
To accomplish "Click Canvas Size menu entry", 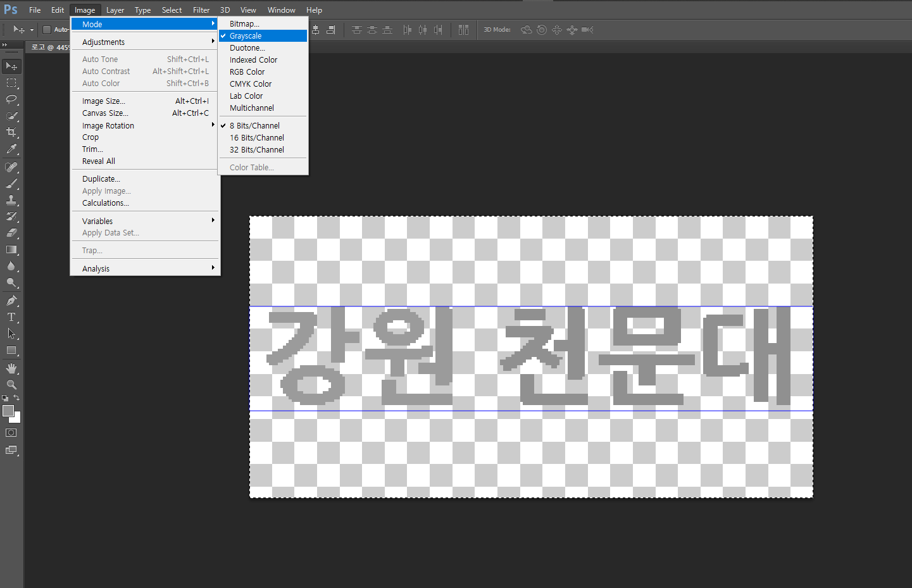I will coord(144,113).
